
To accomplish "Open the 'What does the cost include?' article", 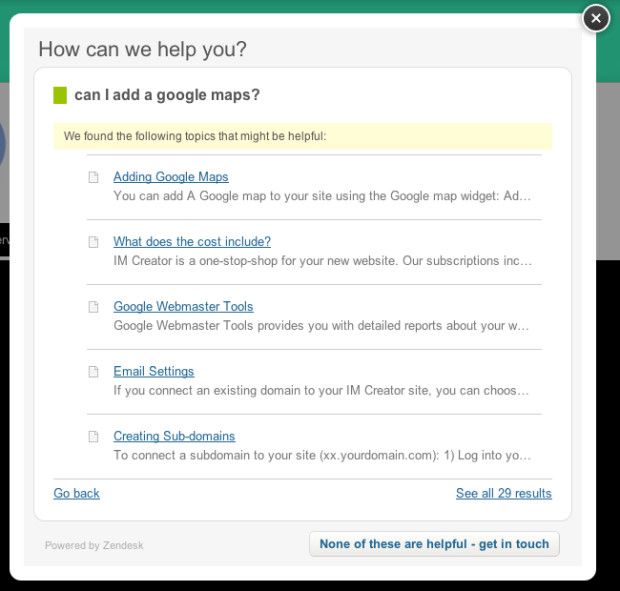I will [x=192, y=242].
